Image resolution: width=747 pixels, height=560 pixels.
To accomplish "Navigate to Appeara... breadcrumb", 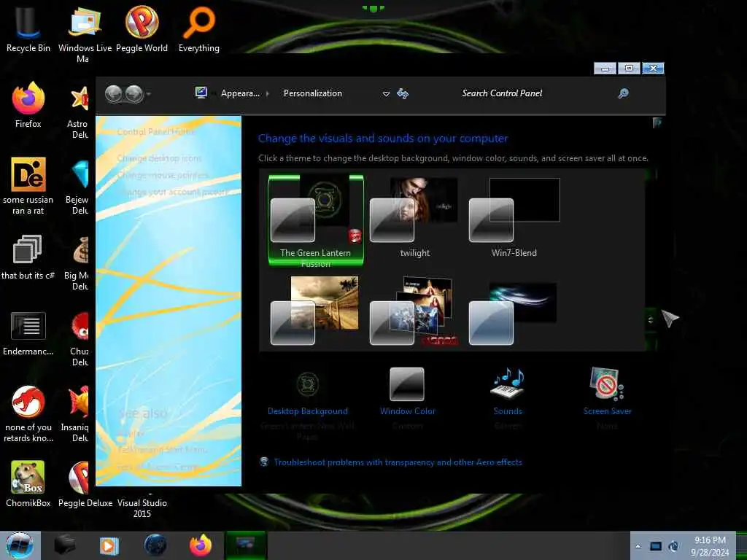I will [240, 93].
